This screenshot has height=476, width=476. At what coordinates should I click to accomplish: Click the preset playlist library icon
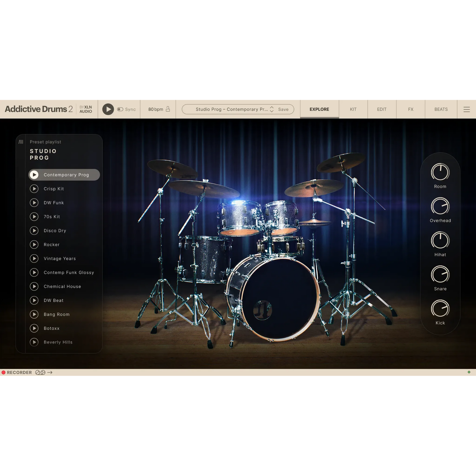(x=21, y=142)
